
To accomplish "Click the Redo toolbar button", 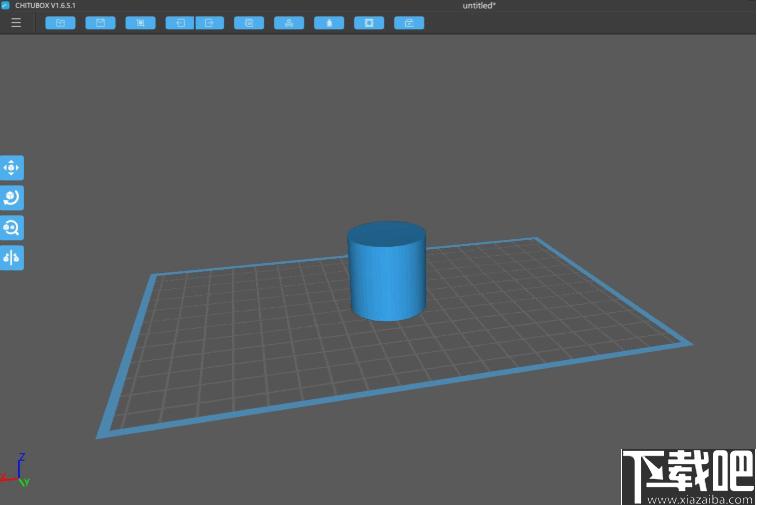I will (x=210, y=23).
